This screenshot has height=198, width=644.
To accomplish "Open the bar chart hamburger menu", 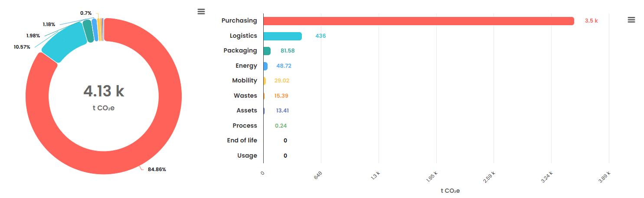I will tap(631, 20).
